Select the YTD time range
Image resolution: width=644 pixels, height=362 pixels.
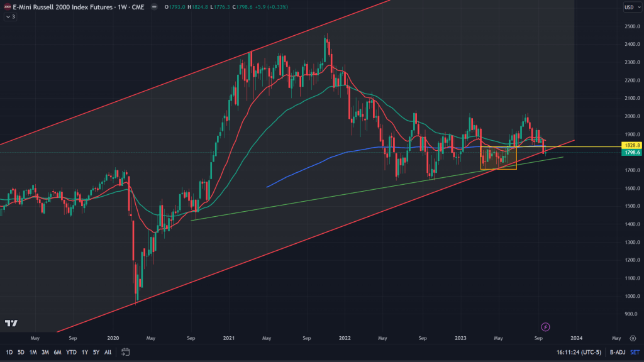pos(70,352)
